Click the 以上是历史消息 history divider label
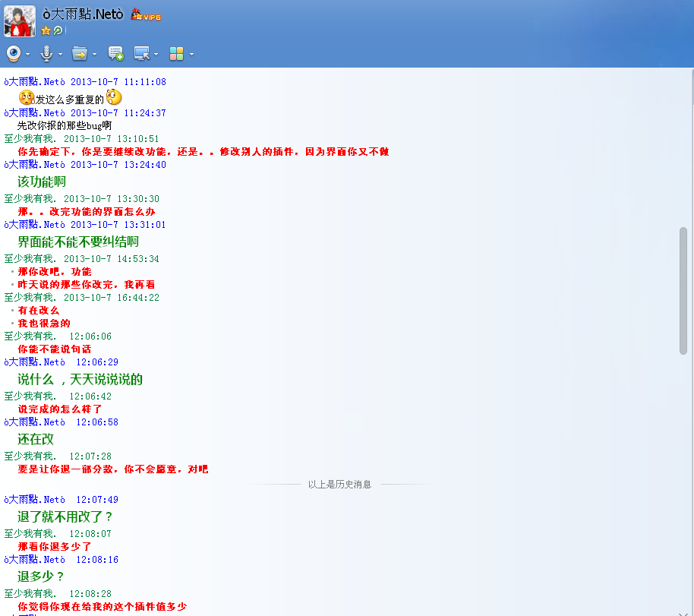The image size is (694, 616). pyautogui.click(x=339, y=485)
